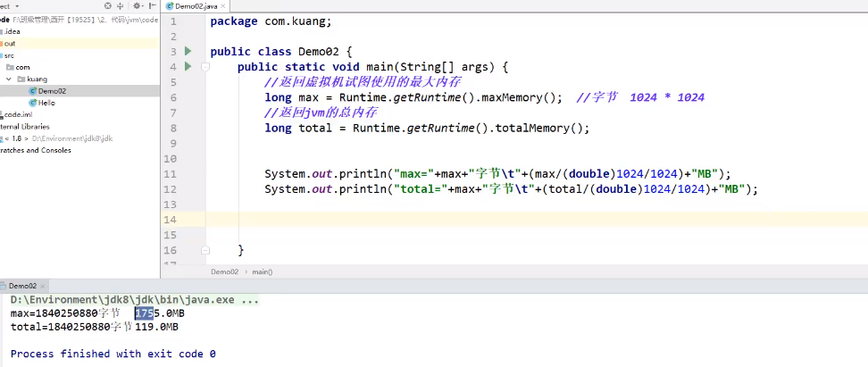Screen dimensions: 868x367
Task: Place cursor on empty line 14
Action: tap(536, 220)
